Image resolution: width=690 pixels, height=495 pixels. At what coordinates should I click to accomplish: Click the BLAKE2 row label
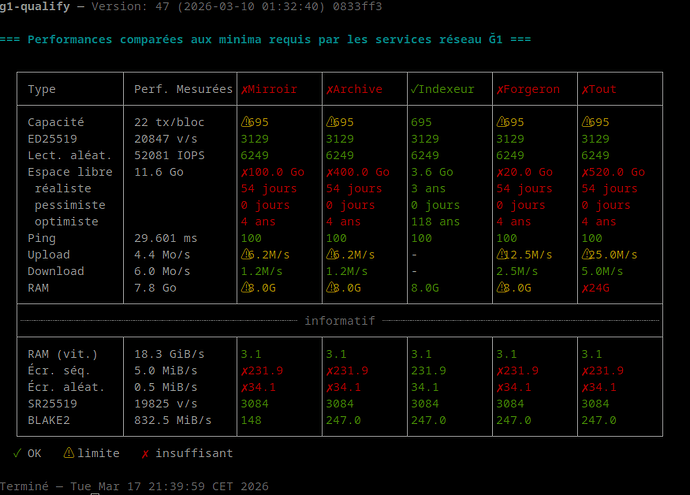click(x=50, y=420)
